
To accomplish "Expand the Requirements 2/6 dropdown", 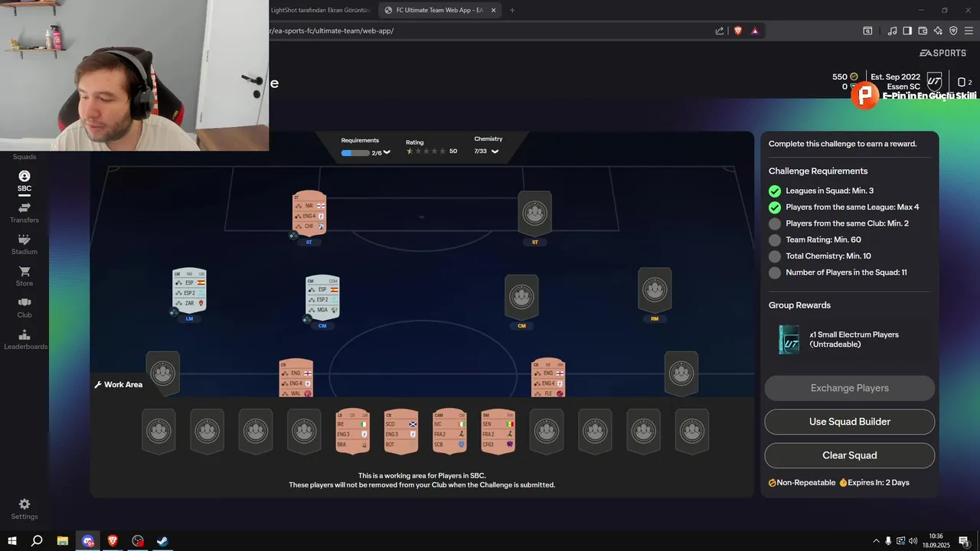I will pyautogui.click(x=387, y=152).
